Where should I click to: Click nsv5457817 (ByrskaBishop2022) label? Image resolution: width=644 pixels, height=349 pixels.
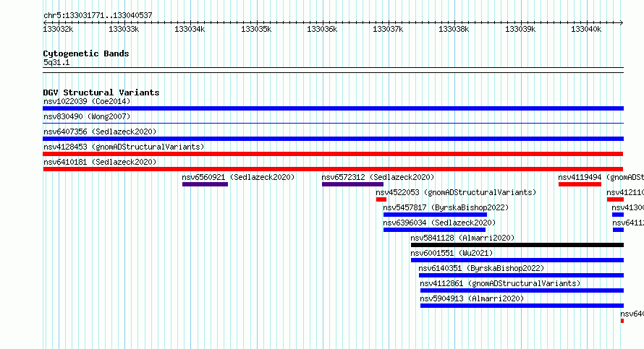(x=446, y=207)
